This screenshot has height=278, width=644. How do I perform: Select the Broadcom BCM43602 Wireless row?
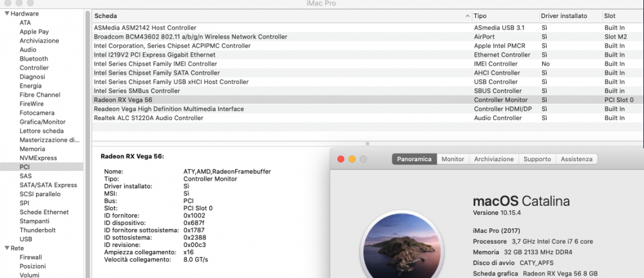368,37
